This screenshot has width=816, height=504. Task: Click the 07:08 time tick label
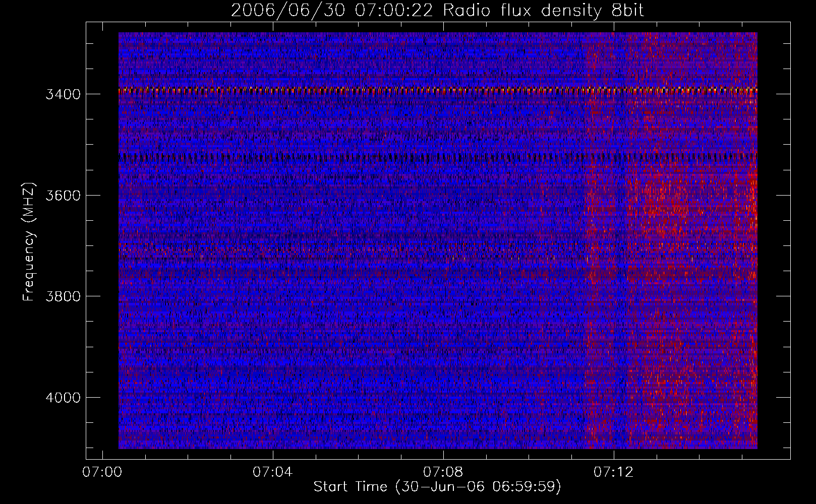pos(443,472)
